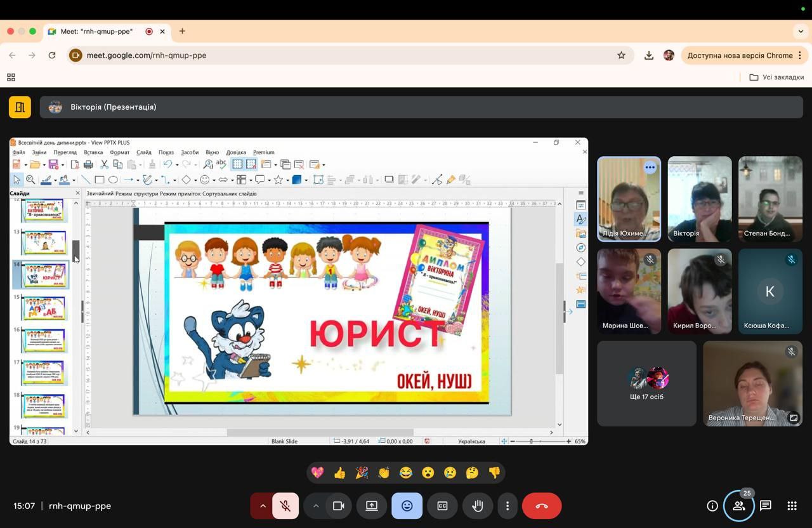
Task: Open the activities grid icon
Action: pos(792,506)
